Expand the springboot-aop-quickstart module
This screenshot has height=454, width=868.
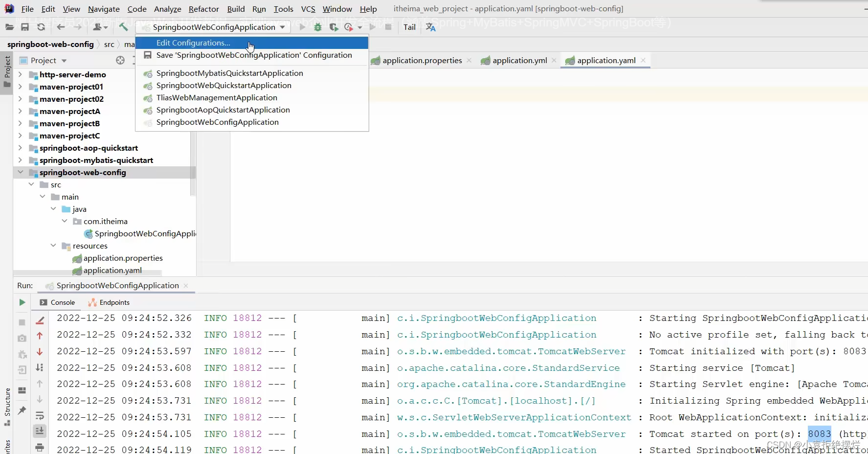(20, 148)
